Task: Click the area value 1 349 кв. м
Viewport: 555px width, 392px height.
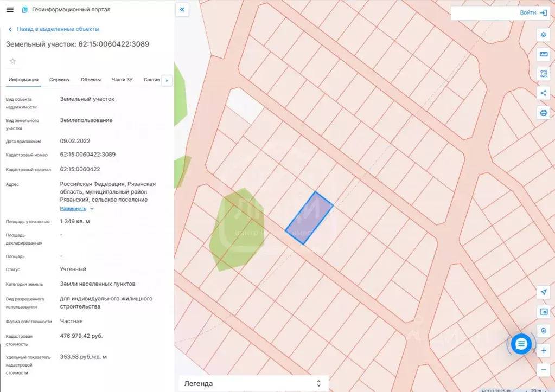Action: 75,221
